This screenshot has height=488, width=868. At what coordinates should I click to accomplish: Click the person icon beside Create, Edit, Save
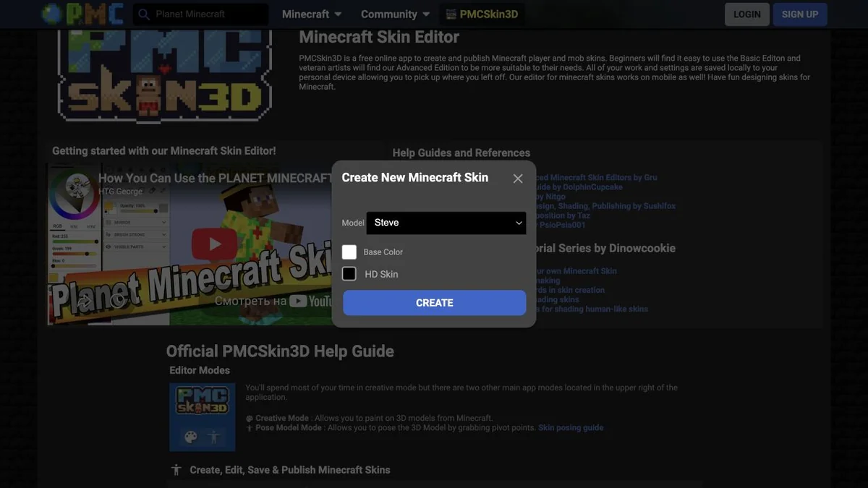click(x=176, y=470)
